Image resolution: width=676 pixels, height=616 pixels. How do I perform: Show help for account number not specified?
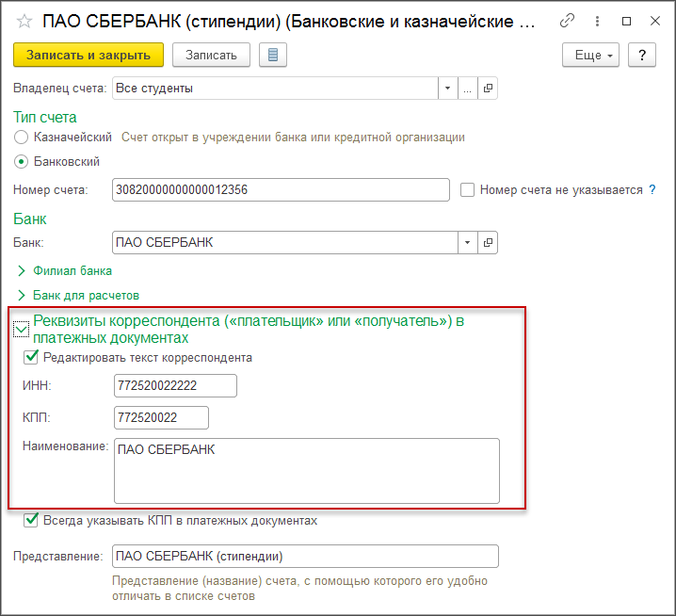652,190
